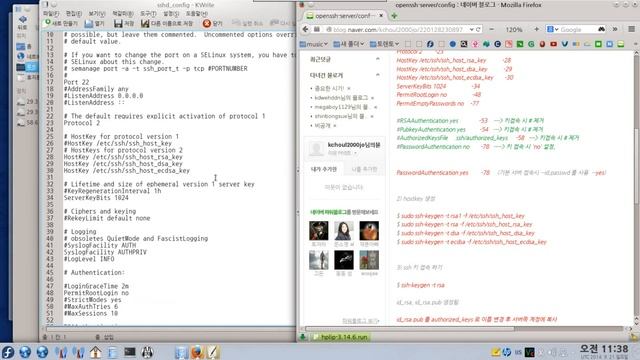The image size is (640, 360).
Task: Open the kdwehddn blogger link
Action: tap(341, 98)
